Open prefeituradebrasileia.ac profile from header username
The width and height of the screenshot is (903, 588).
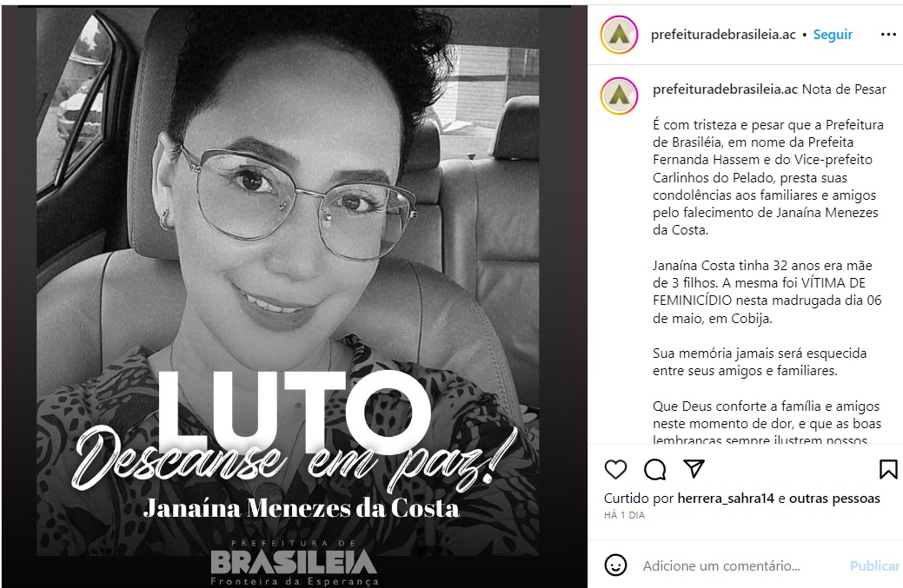(x=723, y=35)
